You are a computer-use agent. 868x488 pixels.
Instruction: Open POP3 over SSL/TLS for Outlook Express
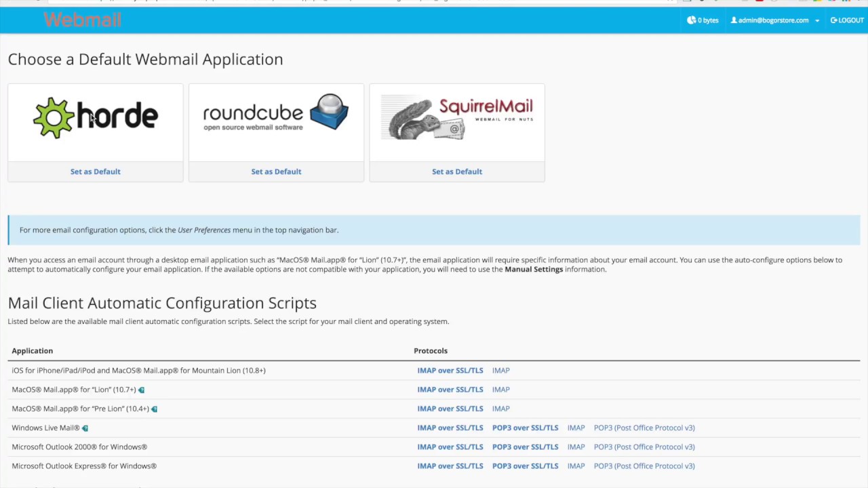point(526,466)
